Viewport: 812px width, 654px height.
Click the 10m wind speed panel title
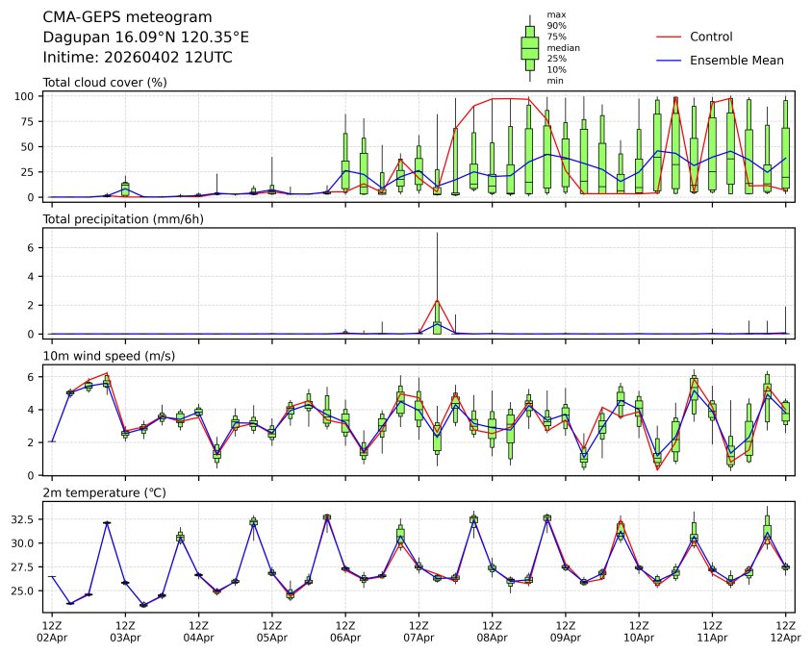point(109,357)
